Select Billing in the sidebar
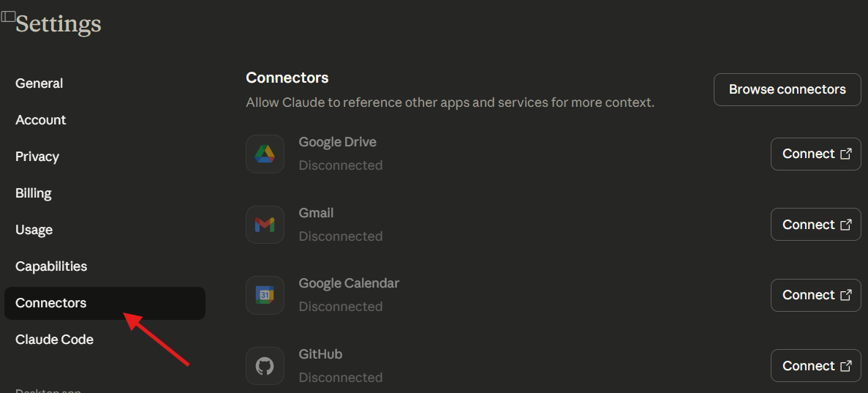Viewport: 868px width, 393px height. click(34, 193)
